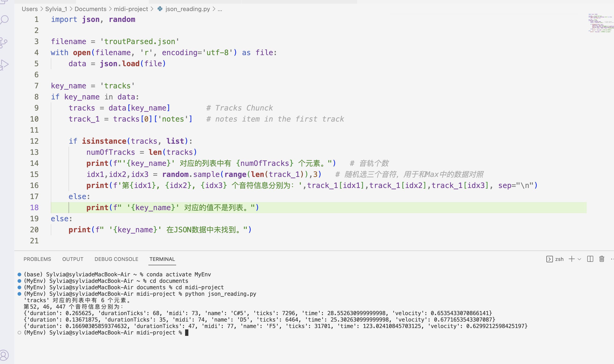
Task: Switch to the DEBUG CONSOLE tab
Action: click(116, 259)
